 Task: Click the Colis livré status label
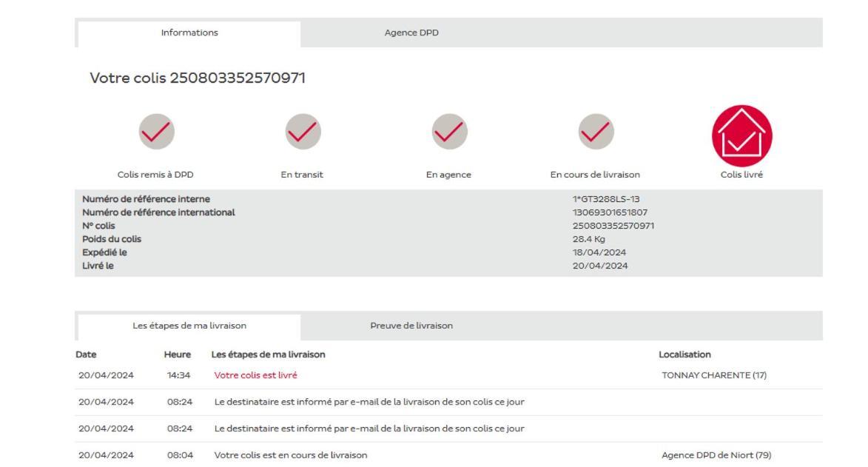pyautogui.click(x=741, y=175)
